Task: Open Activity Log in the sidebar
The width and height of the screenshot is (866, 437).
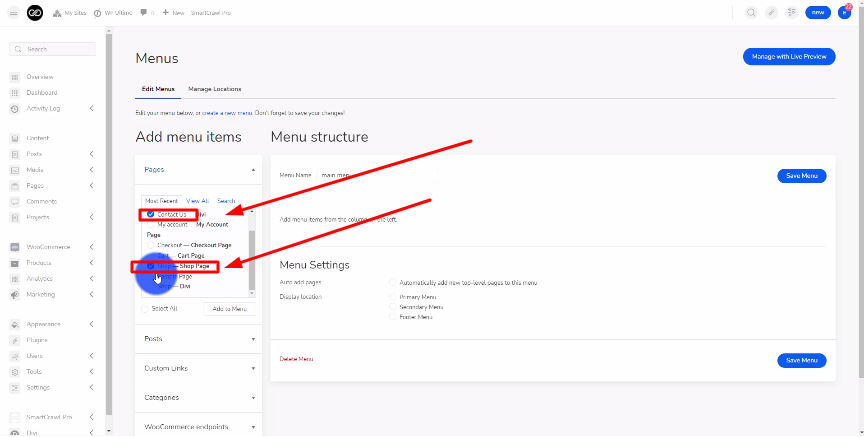Action: (x=45, y=108)
